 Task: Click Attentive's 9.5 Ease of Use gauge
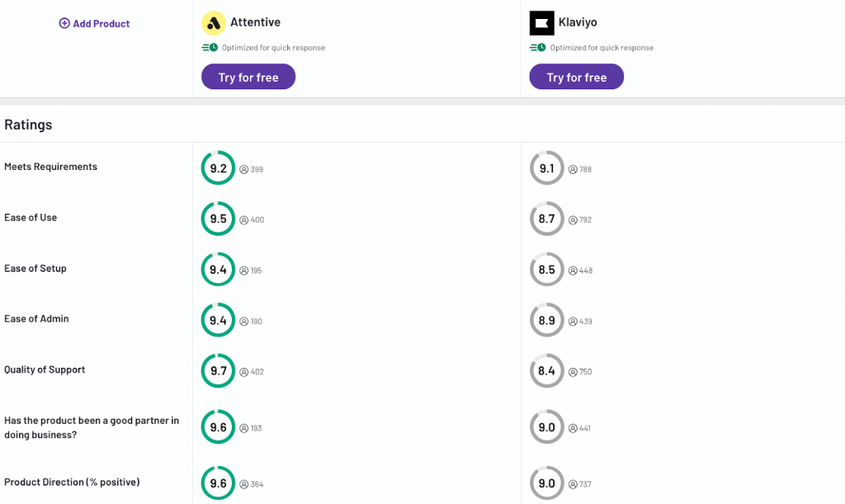point(218,219)
